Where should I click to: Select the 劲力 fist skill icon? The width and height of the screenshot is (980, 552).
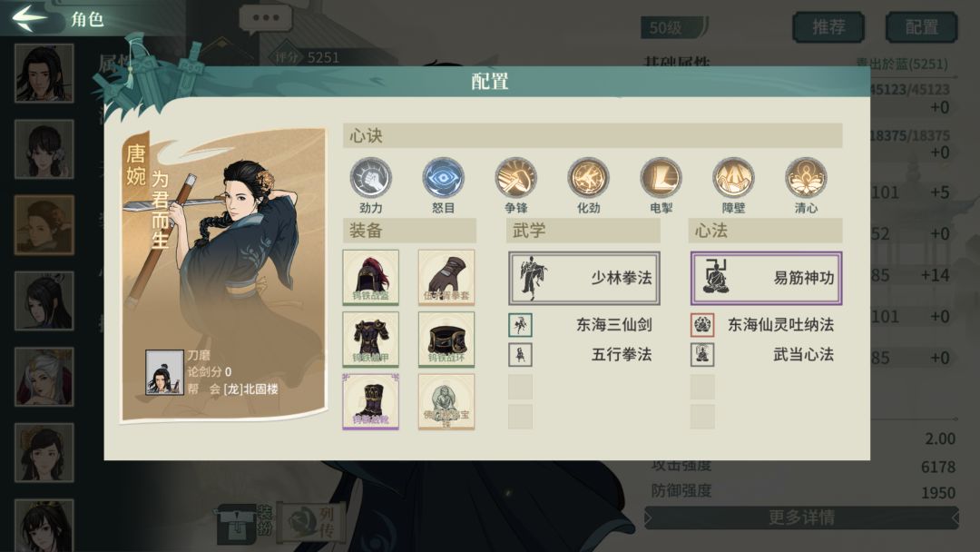370,178
